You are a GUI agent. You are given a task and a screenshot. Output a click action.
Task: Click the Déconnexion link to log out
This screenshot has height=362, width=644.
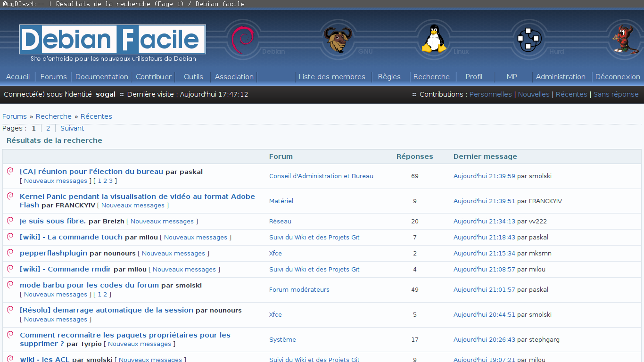click(618, 77)
